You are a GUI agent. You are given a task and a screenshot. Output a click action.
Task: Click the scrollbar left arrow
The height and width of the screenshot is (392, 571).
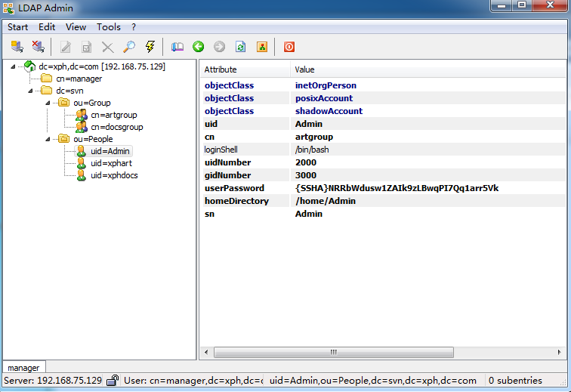pos(206,352)
